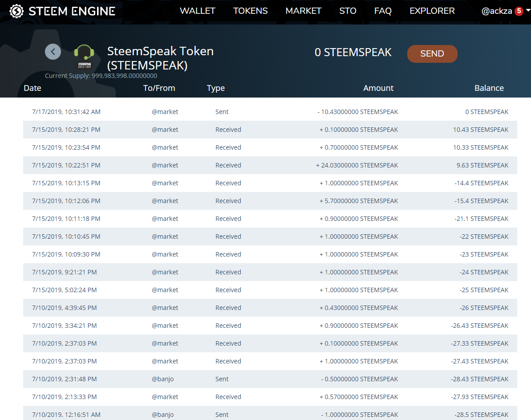The image size is (531, 420).
Task: Open the FAQ page
Action: [x=383, y=11]
